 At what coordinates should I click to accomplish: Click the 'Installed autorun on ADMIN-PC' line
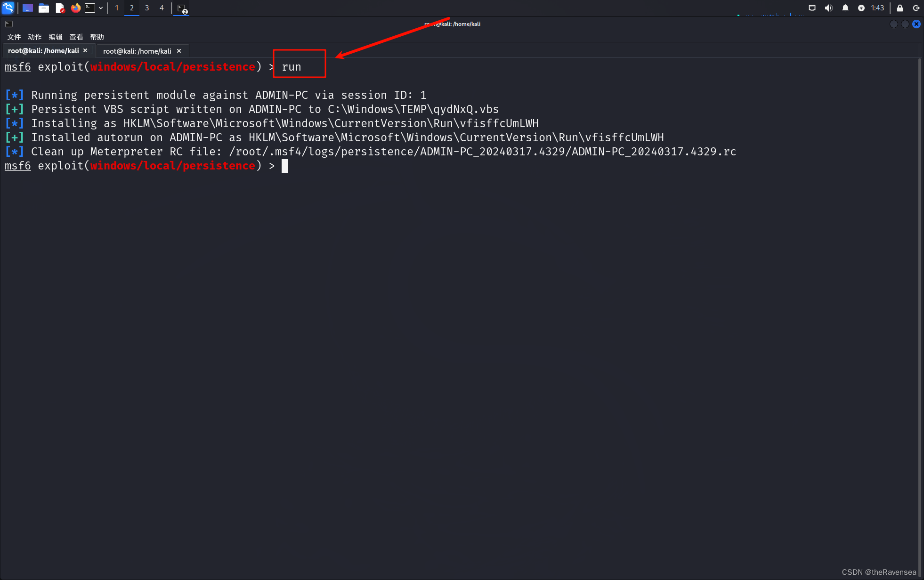pyautogui.click(x=334, y=137)
